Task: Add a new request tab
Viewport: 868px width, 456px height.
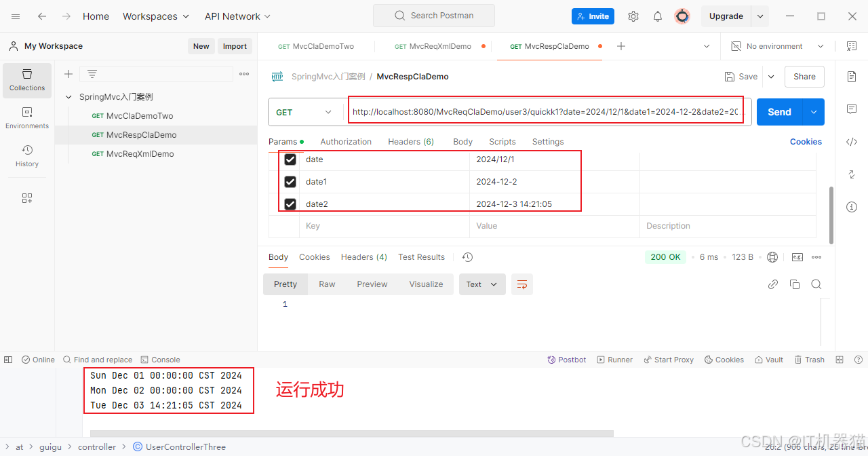Action: (x=621, y=46)
